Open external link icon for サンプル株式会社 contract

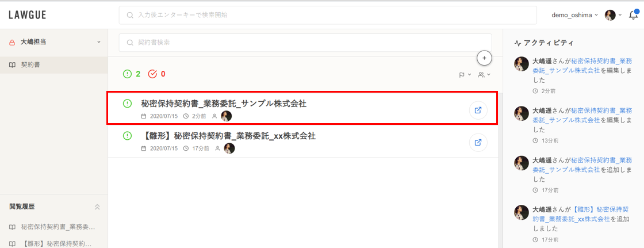478,110
